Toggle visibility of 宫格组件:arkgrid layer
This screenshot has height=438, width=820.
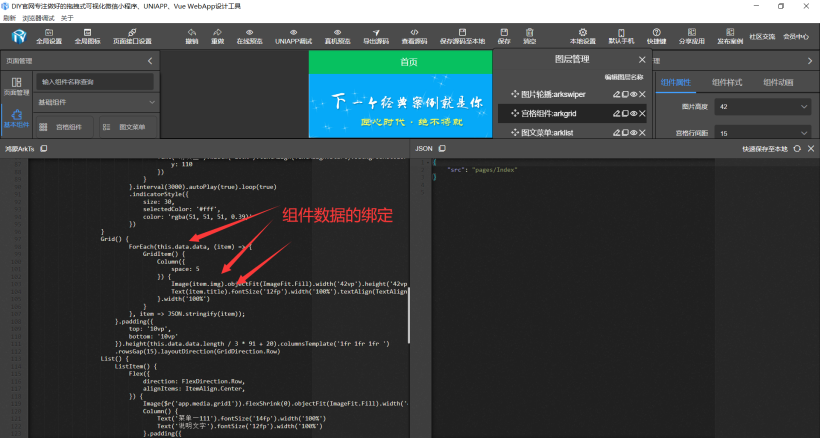click(x=632, y=114)
